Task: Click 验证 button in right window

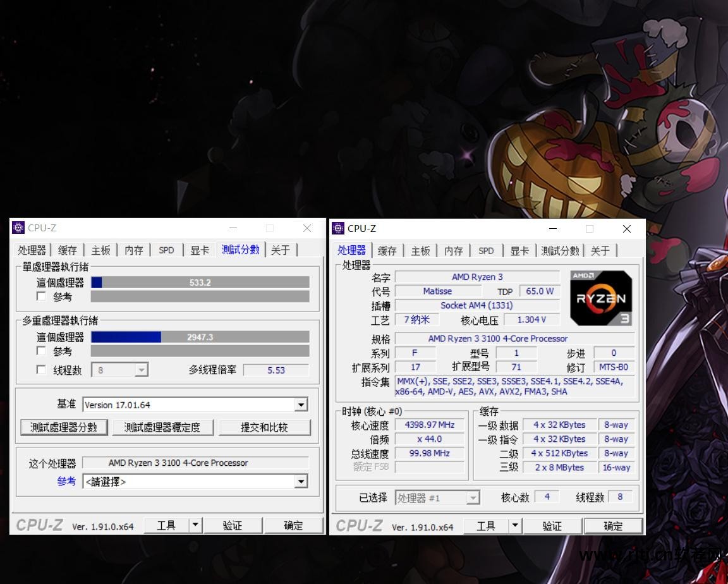Action: 552,525
